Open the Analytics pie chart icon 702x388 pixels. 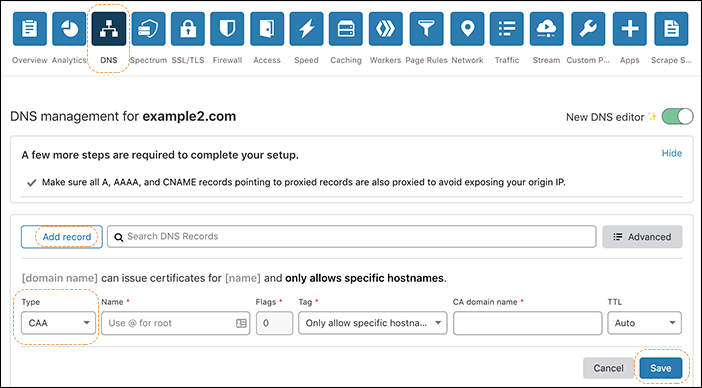pos(69,29)
